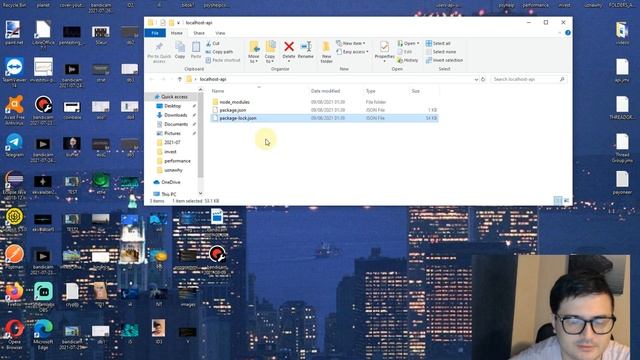Screen dimensions: 640x360
Task: Open the Move to dropdown
Action: [253, 52]
